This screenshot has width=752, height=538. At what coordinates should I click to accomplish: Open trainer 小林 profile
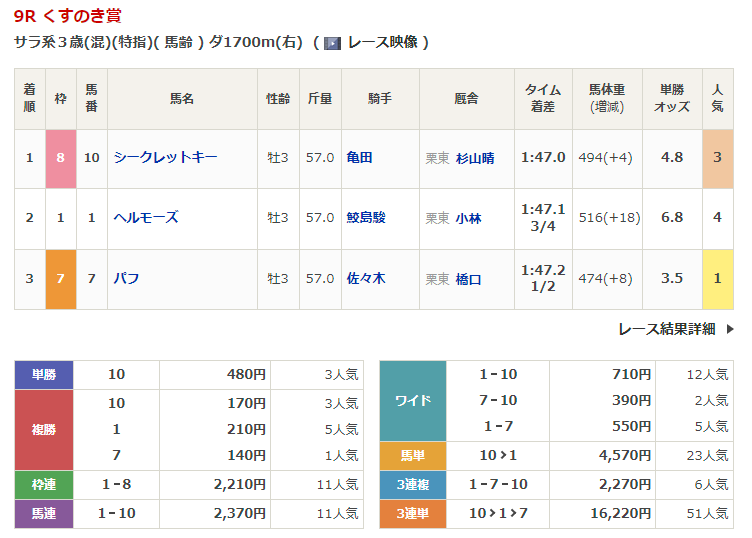point(468,218)
